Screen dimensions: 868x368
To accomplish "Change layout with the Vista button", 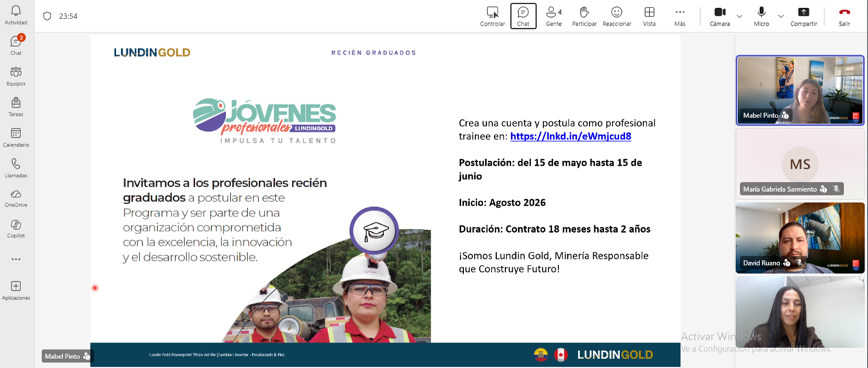I will tap(649, 16).
